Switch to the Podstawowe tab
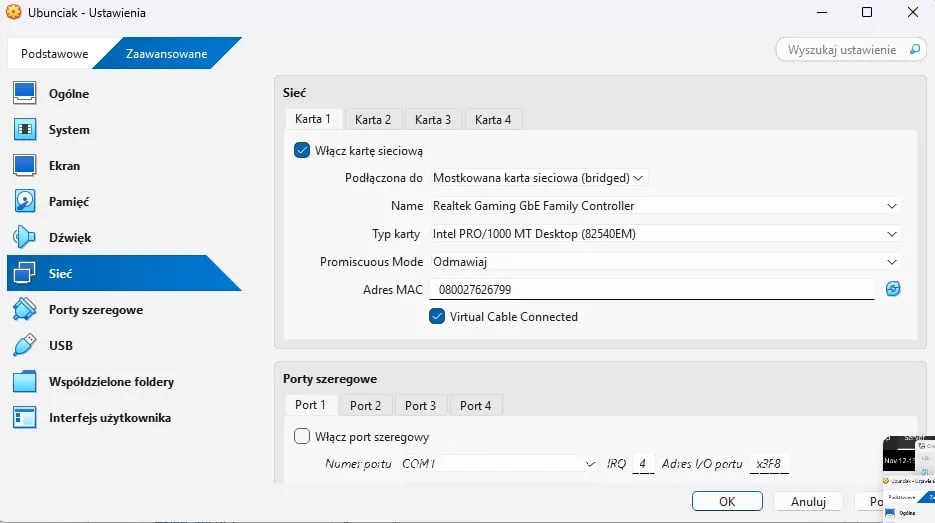The height and width of the screenshot is (523, 935). click(x=54, y=54)
